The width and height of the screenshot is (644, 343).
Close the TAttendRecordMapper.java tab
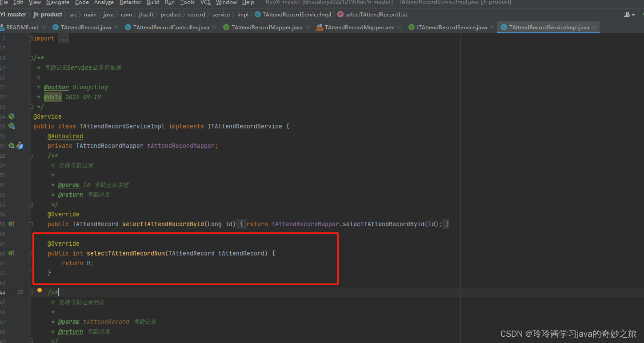tap(308, 28)
